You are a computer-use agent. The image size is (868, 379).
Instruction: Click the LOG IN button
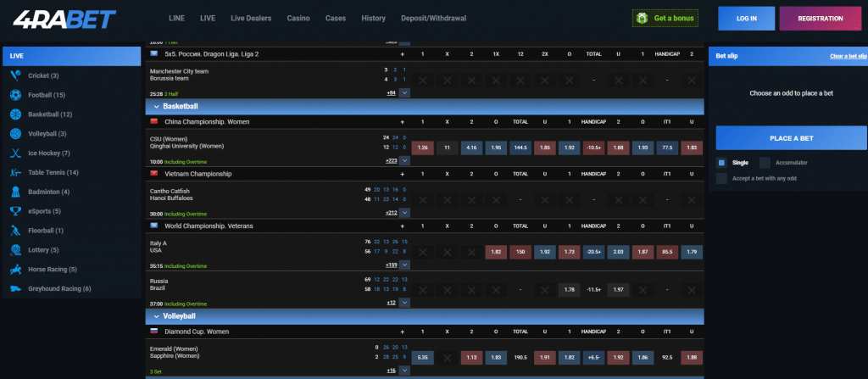tap(746, 18)
